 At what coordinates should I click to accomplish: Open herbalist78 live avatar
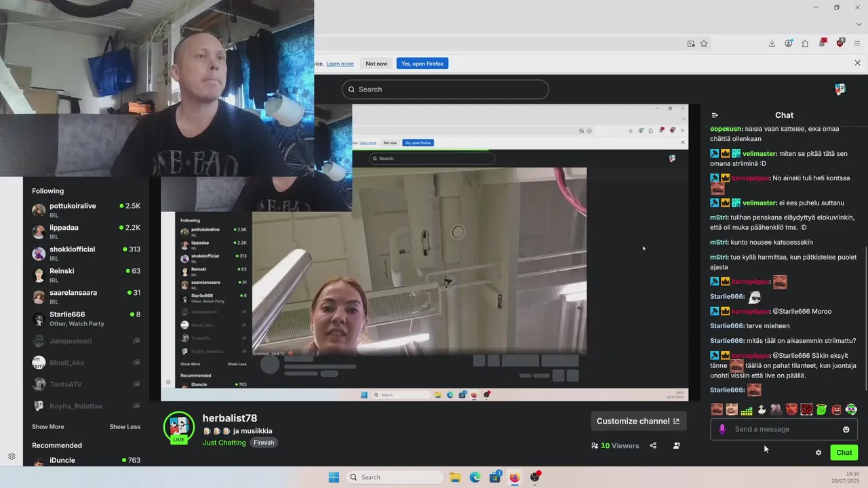[x=179, y=428]
